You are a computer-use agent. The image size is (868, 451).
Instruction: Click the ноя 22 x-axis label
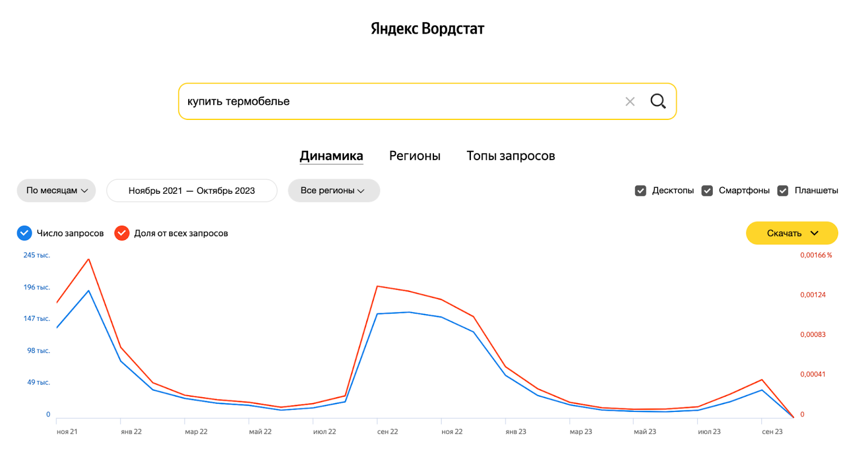[x=452, y=431]
